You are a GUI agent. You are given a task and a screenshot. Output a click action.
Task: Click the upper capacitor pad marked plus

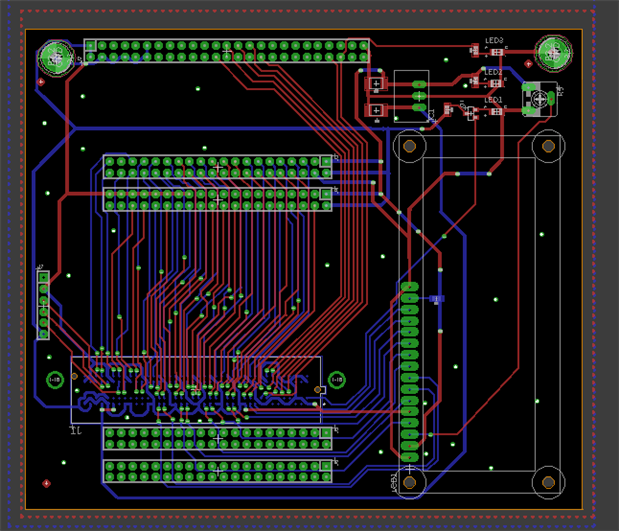[376, 84]
